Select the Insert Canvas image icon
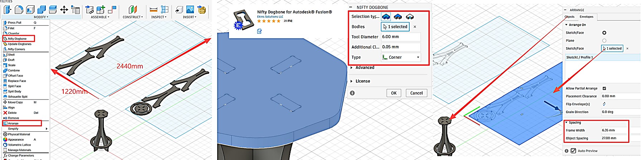 pos(190,10)
